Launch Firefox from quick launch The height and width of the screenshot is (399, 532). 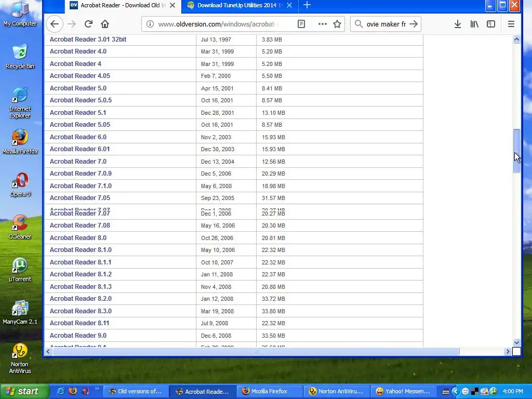coord(73,391)
